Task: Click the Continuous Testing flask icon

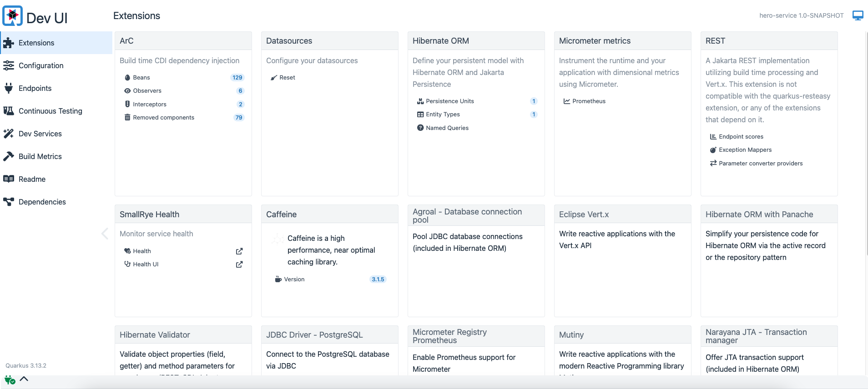Action: (9, 111)
